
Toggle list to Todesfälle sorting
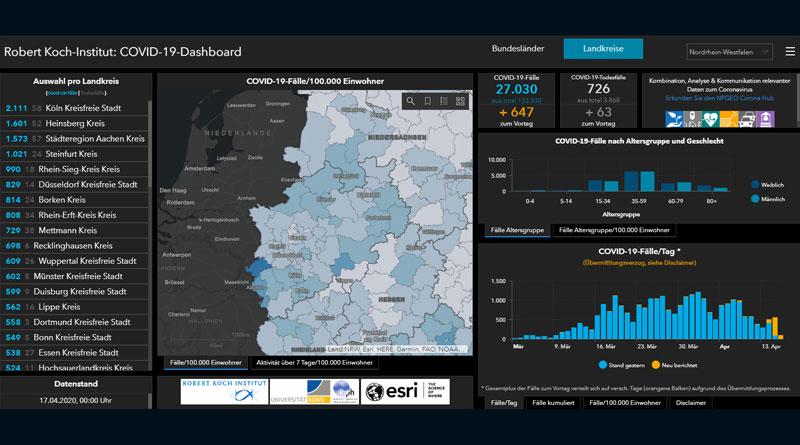93,92
